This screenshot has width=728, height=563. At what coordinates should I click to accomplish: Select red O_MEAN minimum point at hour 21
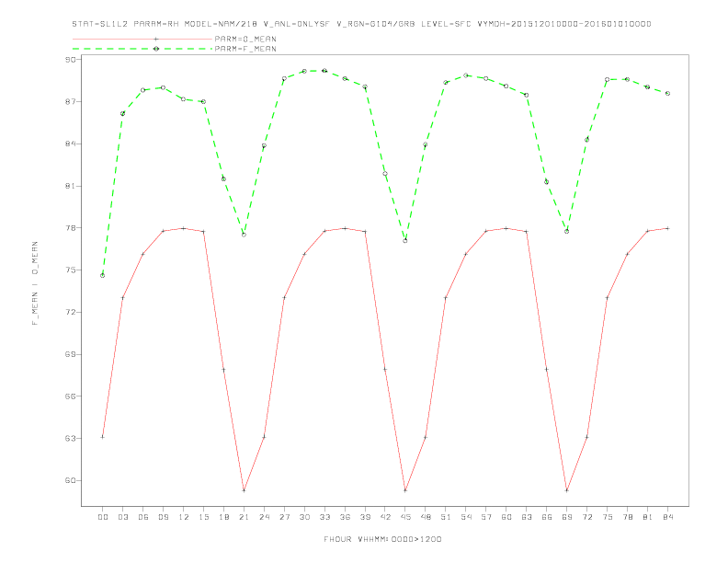pos(244,490)
